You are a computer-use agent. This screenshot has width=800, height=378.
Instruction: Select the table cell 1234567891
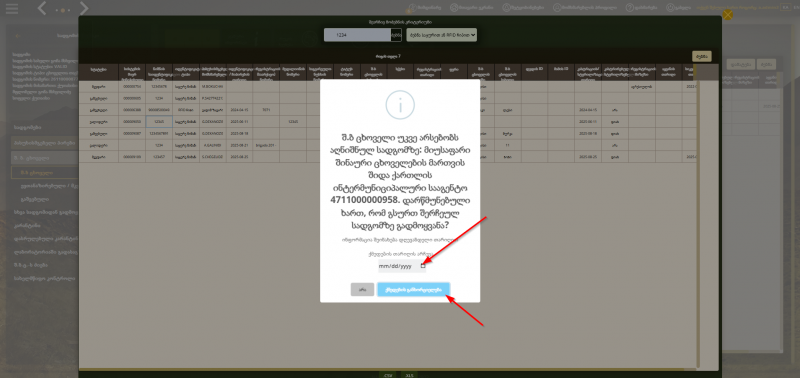[159, 133]
